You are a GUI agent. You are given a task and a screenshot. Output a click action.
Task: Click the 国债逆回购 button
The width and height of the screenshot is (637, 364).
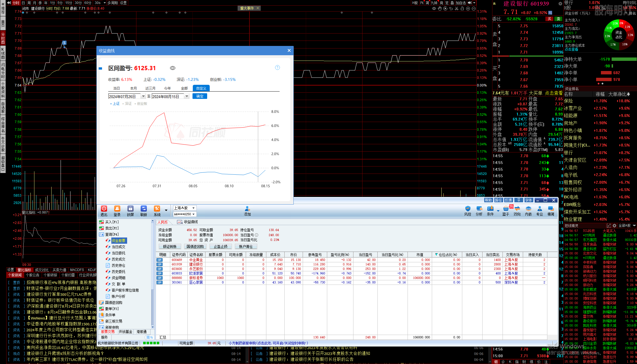pos(195,247)
